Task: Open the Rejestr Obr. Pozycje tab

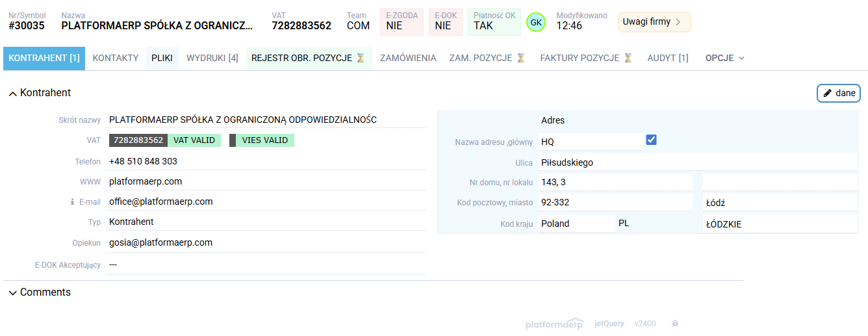Action: point(309,58)
